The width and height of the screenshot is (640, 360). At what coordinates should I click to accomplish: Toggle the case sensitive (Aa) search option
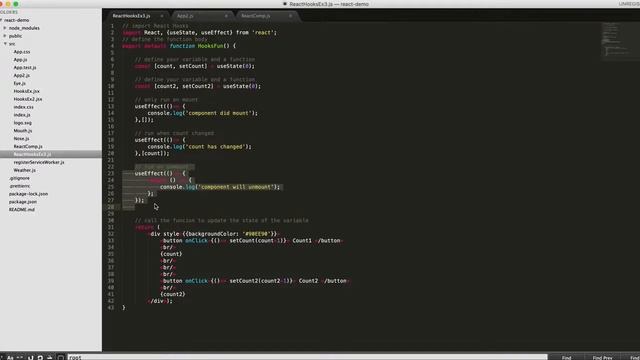10,358
